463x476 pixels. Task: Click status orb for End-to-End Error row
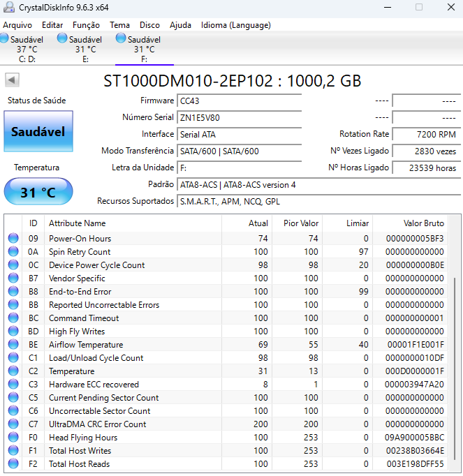coord(13,292)
